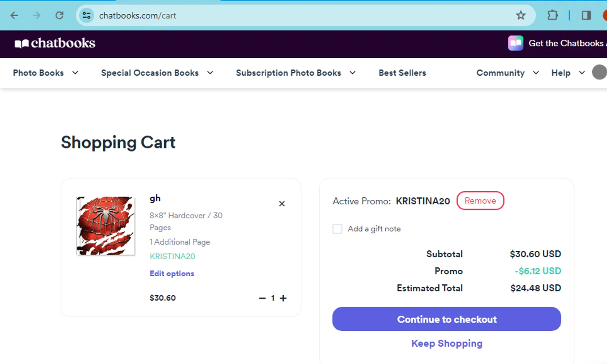This screenshot has height=364, width=607.
Task: Check the Add a gift note box
Action: 337,229
